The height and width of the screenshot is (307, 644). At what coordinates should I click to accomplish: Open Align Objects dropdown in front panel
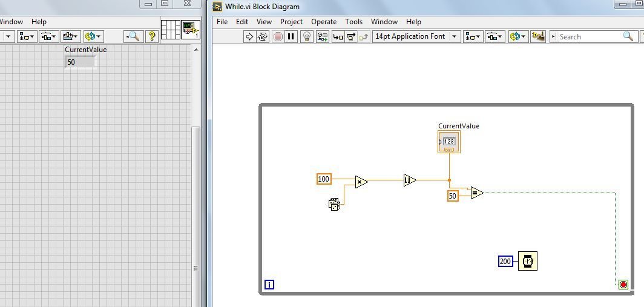pos(27,36)
